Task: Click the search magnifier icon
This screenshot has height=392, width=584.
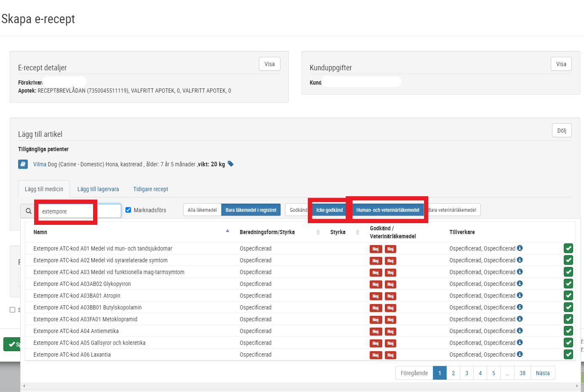Action: 29,211
